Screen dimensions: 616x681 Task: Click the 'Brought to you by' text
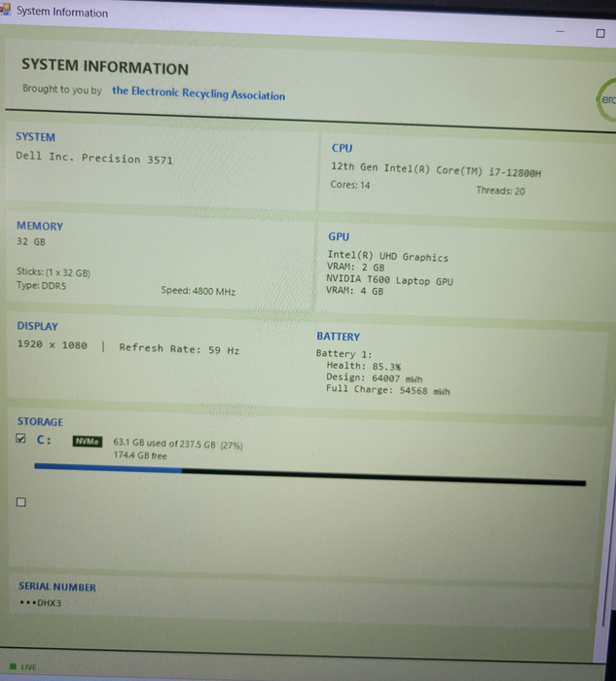click(62, 90)
